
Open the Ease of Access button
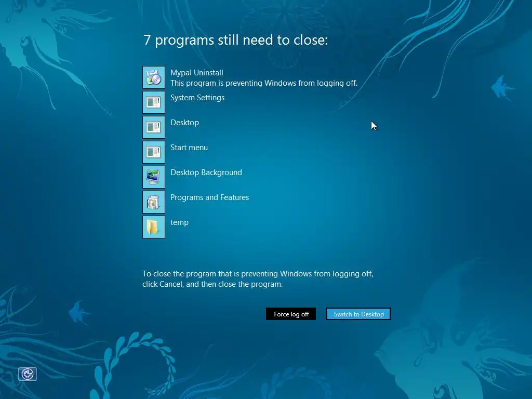(28, 374)
